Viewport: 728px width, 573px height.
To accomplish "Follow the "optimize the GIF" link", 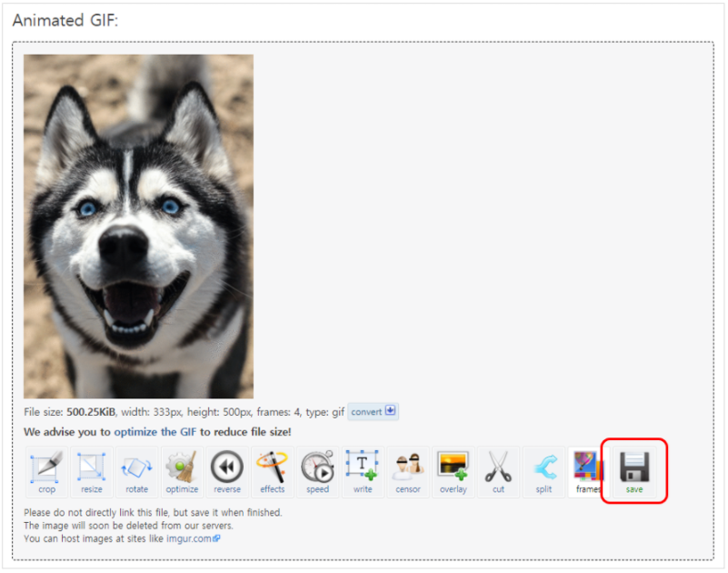I will [x=155, y=432].
